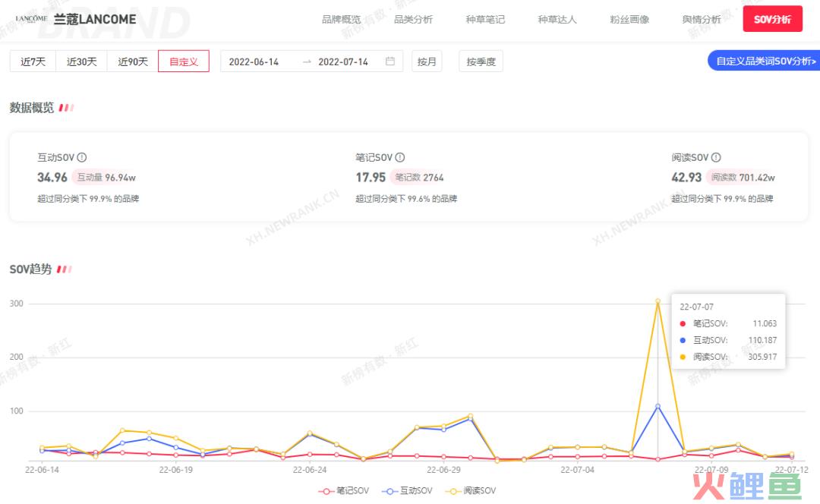Select the 自定义 custom range option
Viewport: 820px width, 504px height.
tap(184, 61)
